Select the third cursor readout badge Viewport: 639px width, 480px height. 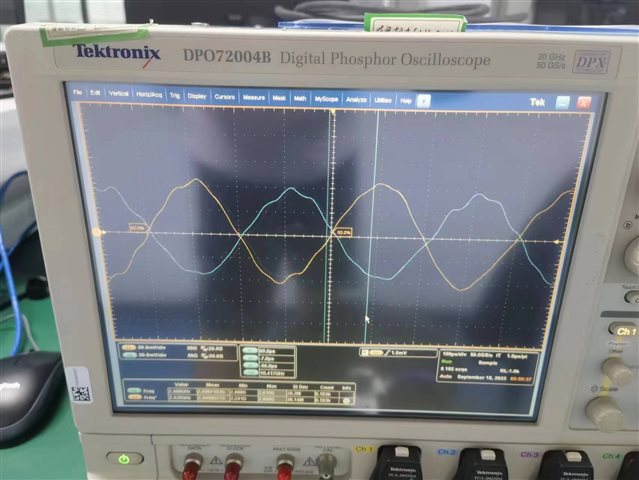click(249, 366)
